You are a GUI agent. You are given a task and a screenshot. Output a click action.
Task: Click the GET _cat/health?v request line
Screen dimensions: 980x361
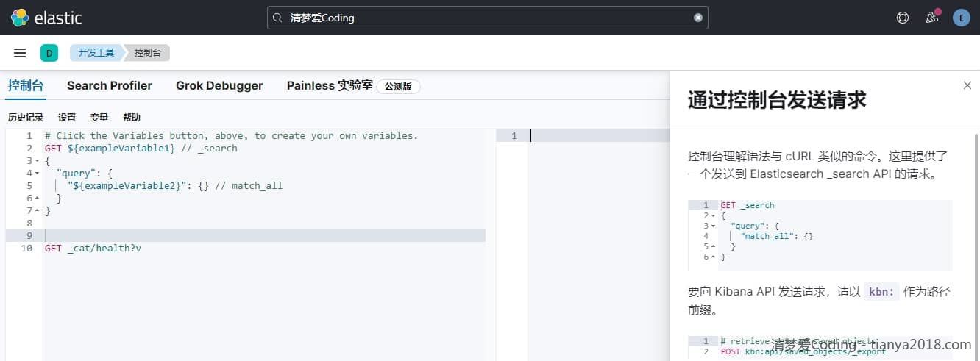(93, 249)
